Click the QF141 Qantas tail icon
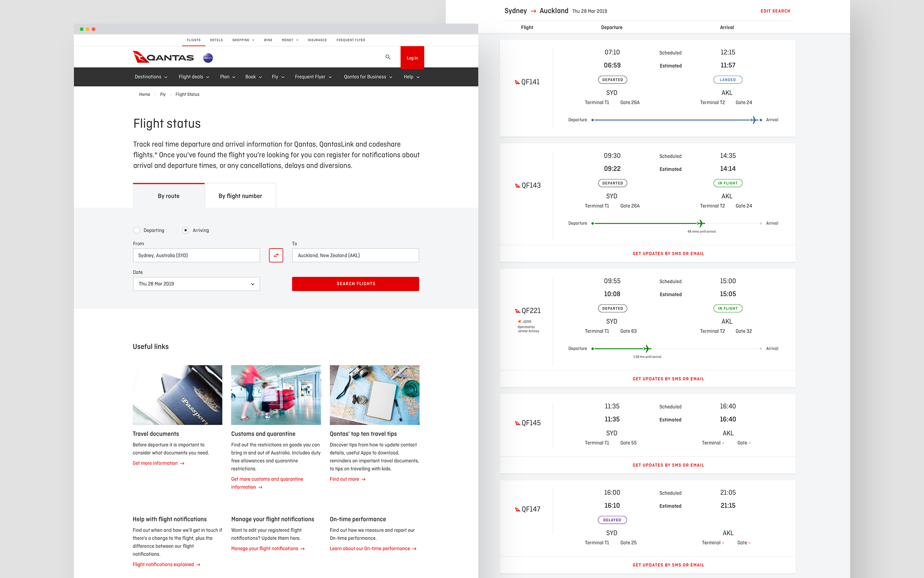Viewport: 924px width, 578px height. [517, 82]
